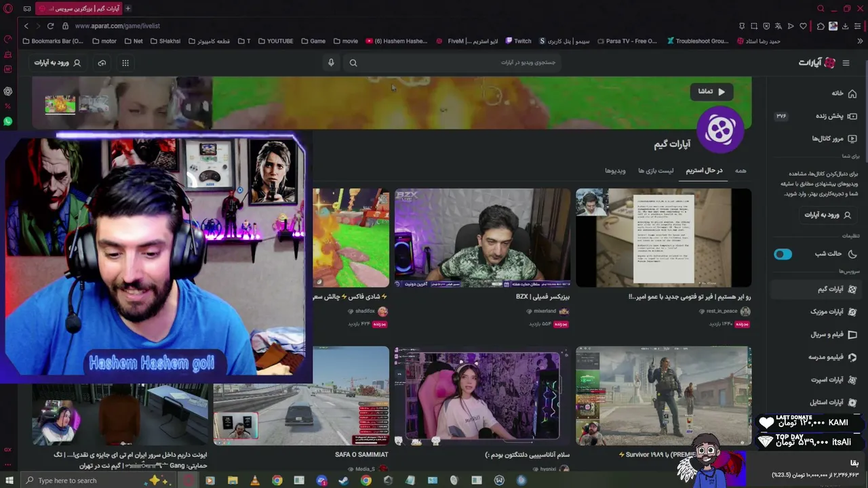Click the magnifier search icon

pyautogui.click(x=353, y=63)
